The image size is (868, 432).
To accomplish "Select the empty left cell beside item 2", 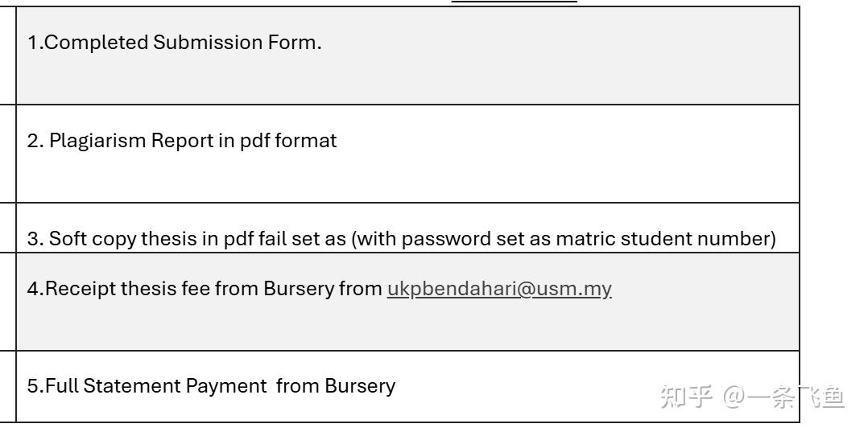I will [x=7, y=154].
